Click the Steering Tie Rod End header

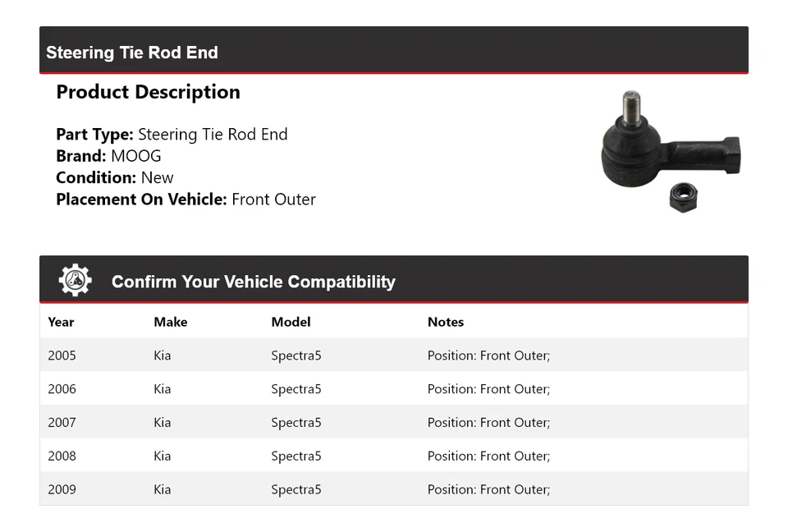pos(132,53)
